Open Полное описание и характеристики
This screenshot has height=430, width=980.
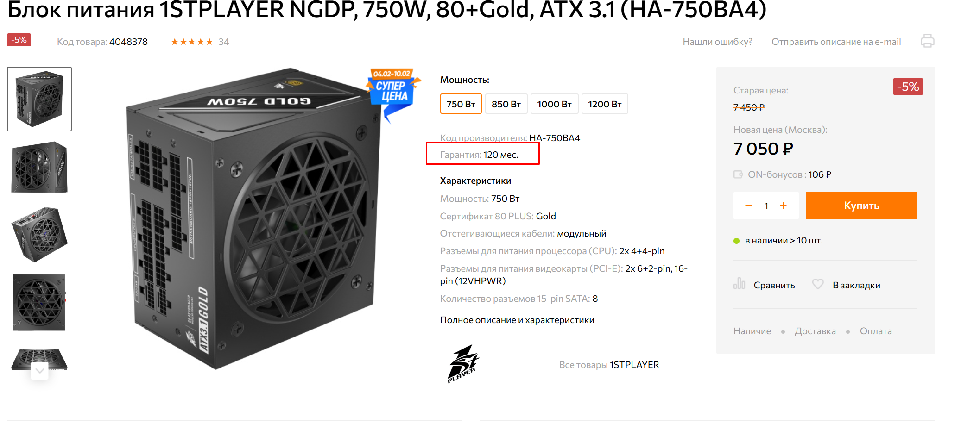point(517,320)
